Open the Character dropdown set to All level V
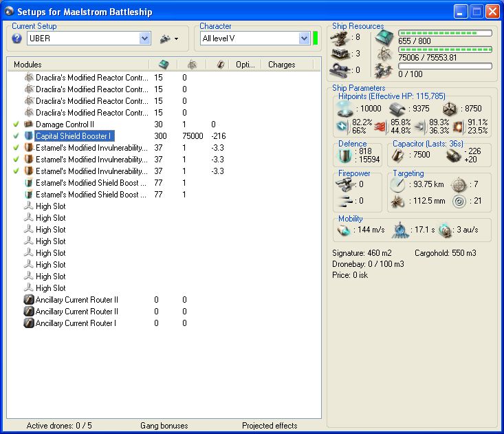Screen dimensions: 504x434 (304, 39)
